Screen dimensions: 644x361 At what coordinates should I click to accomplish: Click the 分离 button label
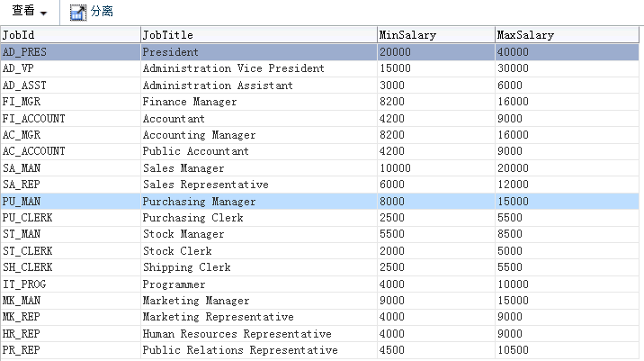[x=102, y=12]
